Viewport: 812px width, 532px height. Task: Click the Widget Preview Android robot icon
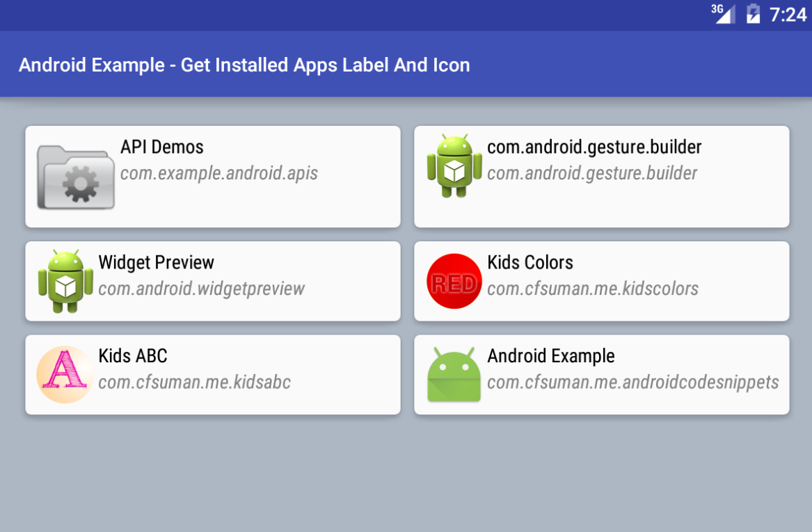(65, 281)
